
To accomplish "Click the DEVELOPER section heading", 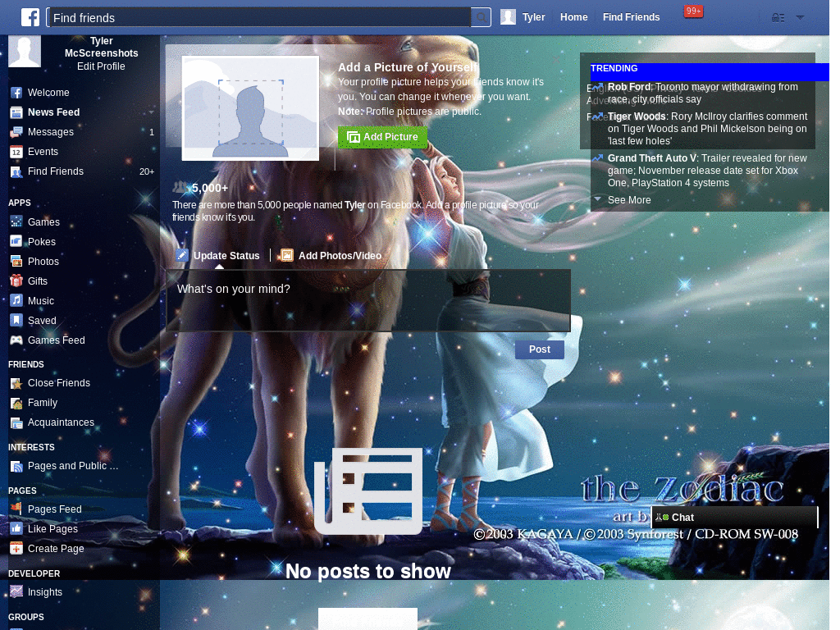I will tap(34, 573).
